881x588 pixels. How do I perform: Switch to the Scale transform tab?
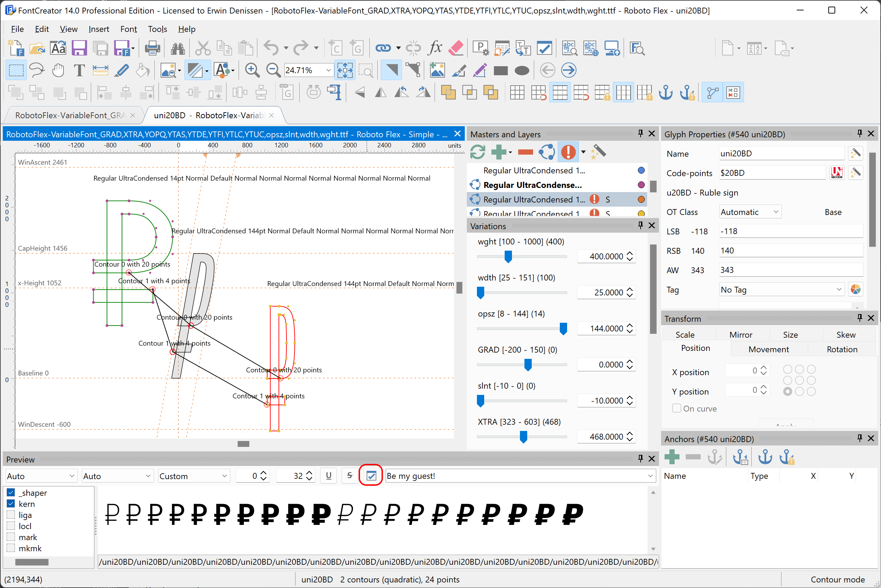[x=685, y=335]
